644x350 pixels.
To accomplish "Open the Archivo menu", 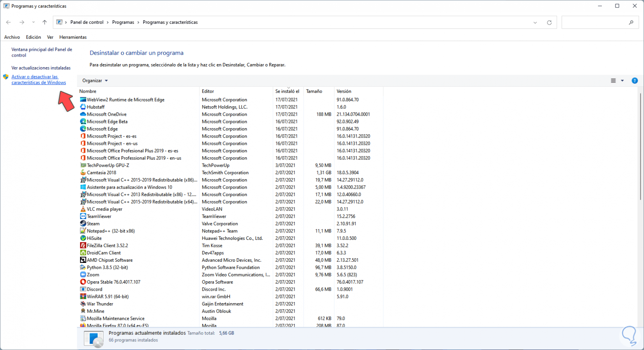I will click(x=12, y=37).
